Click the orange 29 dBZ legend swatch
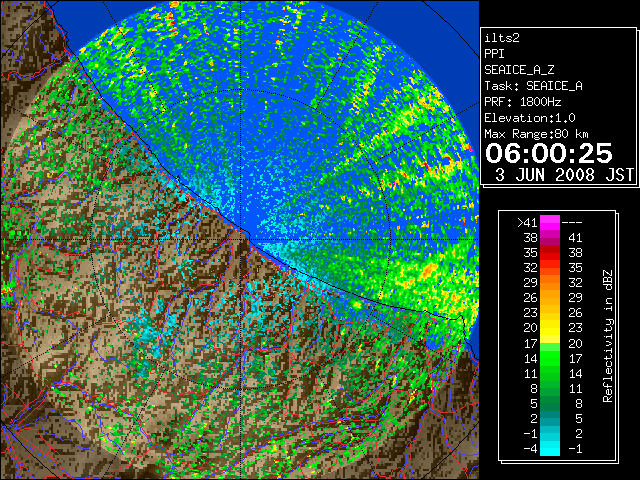 550,283
